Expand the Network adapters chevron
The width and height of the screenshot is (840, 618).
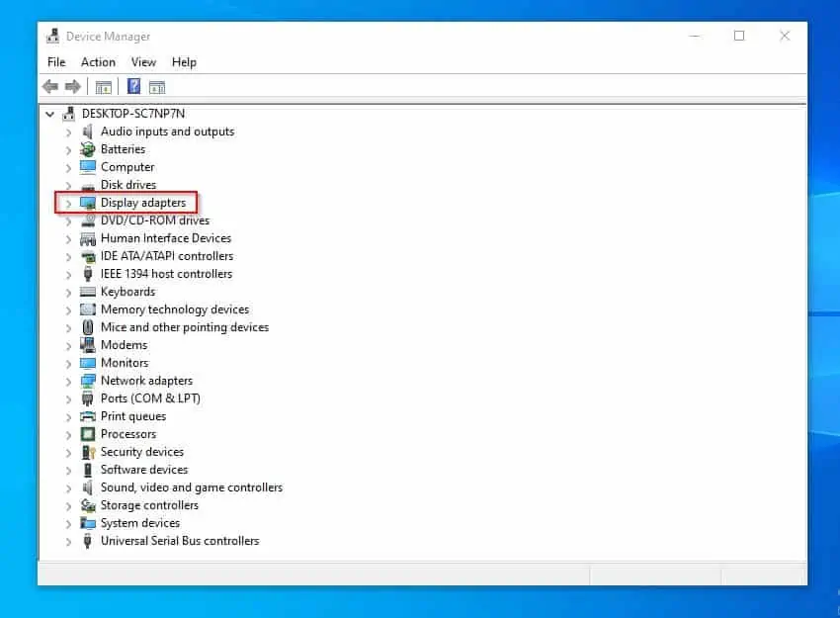point(68,382)
